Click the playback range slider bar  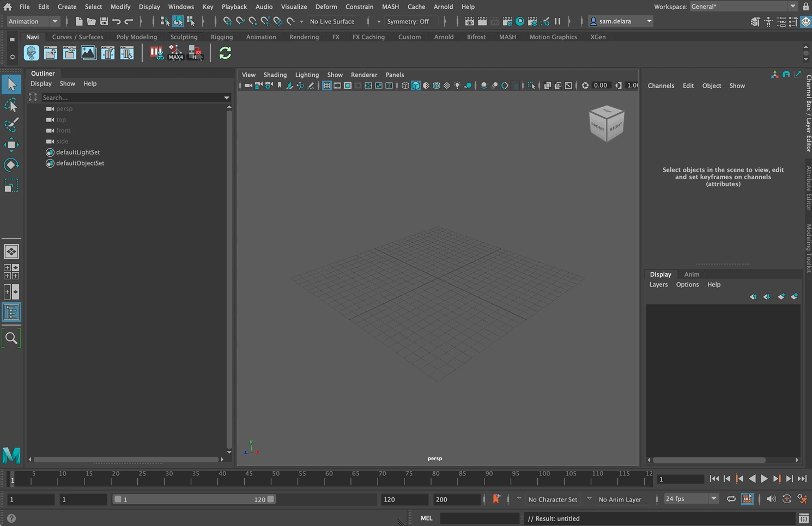[194, 499]
